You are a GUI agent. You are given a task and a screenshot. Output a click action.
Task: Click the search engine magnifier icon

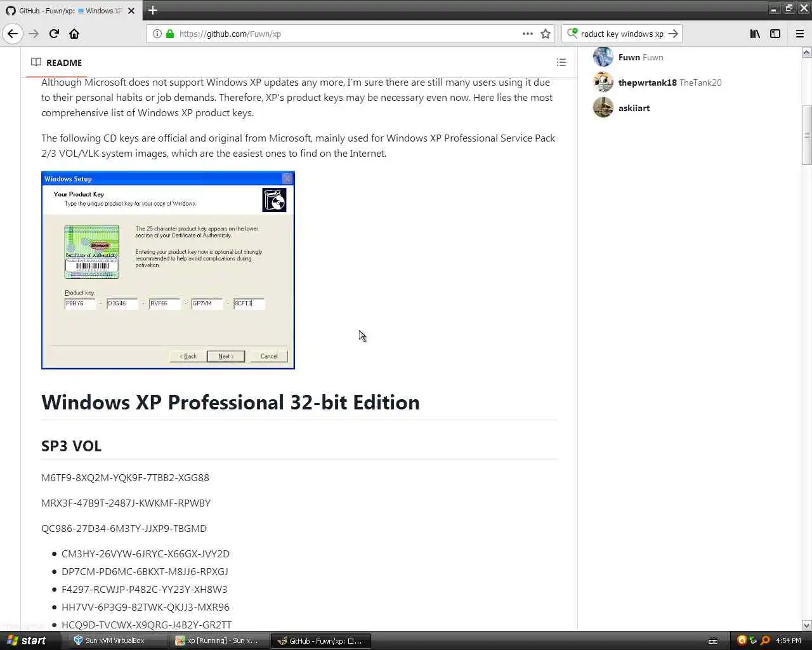(x=572, y=33)
